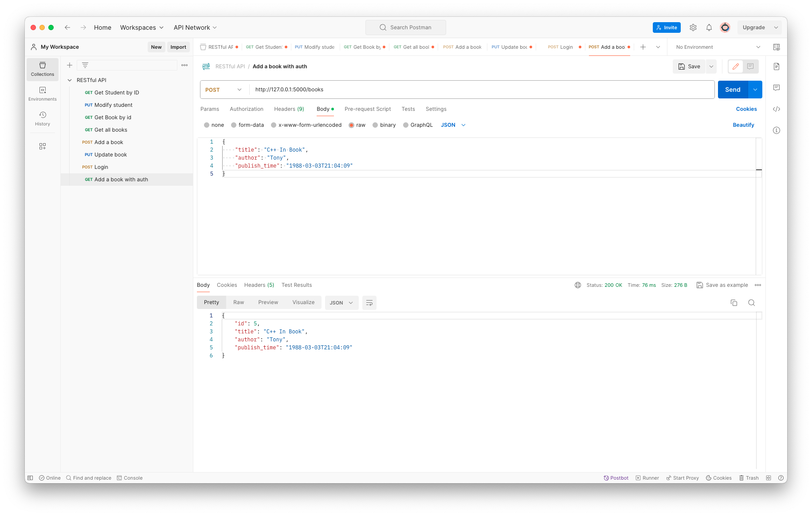Choose the none body option
This screenshot has width=812, height=516.
tap(207, 125)
